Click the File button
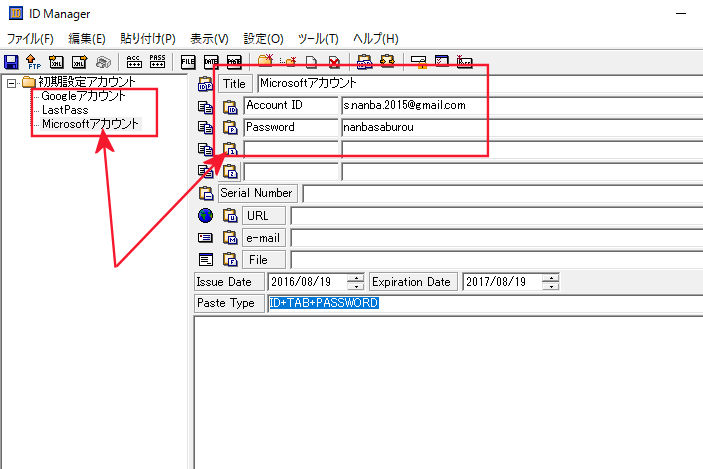Screen dimensions: 703x469 [264, 260]
